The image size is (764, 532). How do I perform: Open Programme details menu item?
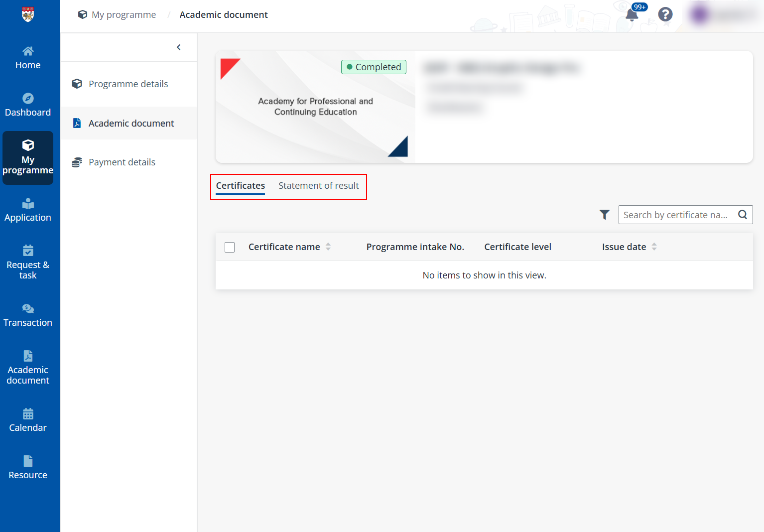pos(128,84)
